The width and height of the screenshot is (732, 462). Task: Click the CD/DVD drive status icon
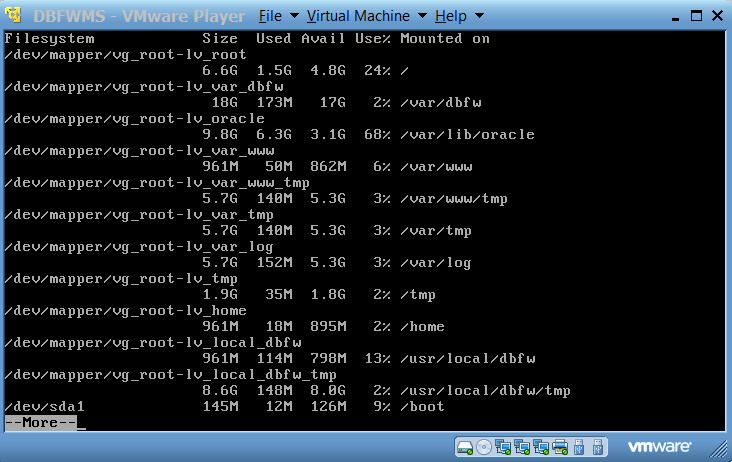[x=484, y=446]
